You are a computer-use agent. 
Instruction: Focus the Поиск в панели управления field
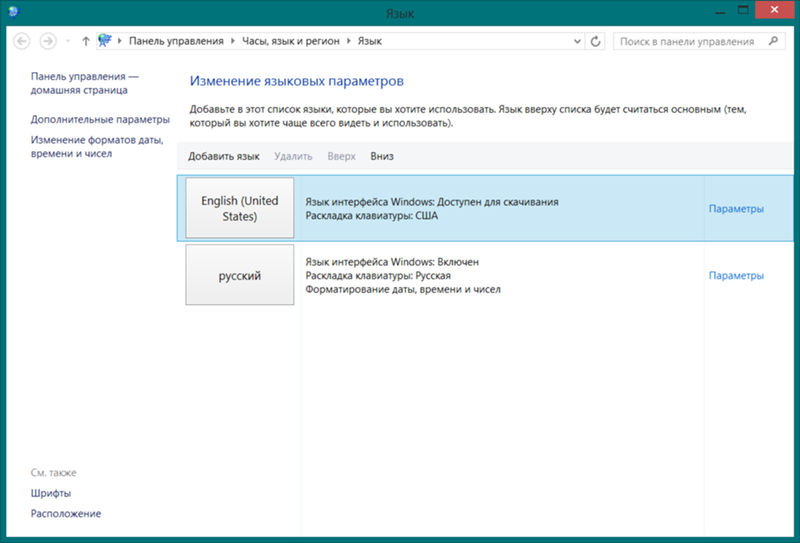pos(699,41)
